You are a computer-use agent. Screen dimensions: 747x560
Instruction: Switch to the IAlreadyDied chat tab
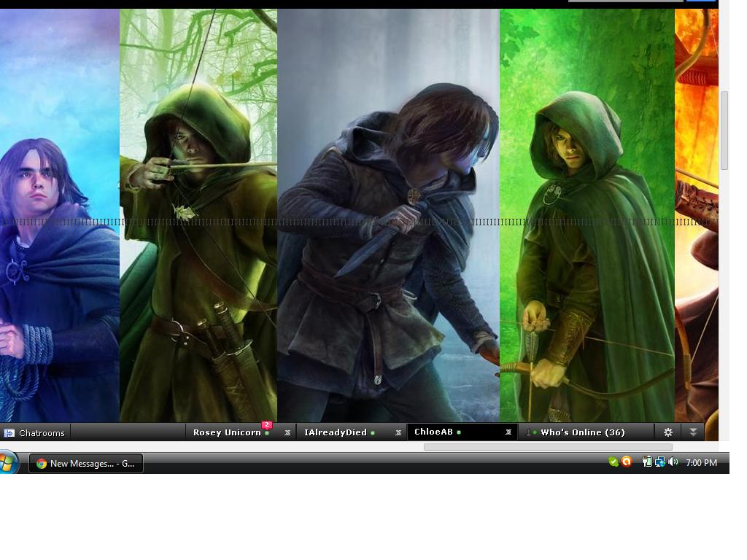(336, 432)
